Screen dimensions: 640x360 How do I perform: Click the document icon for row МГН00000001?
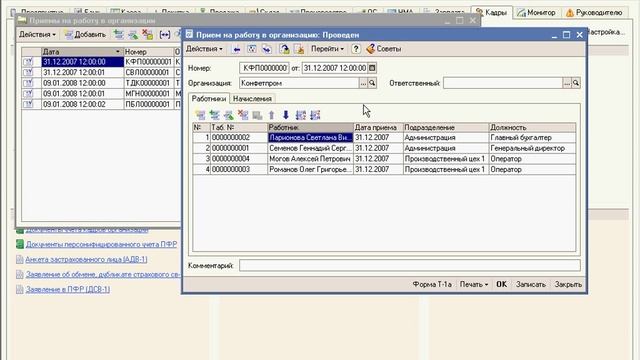(x=28, y=93)
